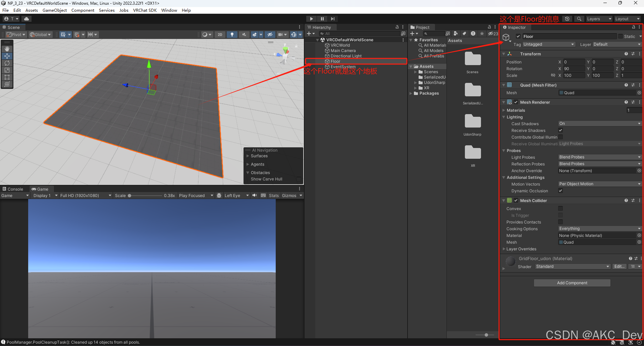Toggle the Floor object active checkbox
The image size is (644, 346).
pyautogui.click(x=518, y=36)
